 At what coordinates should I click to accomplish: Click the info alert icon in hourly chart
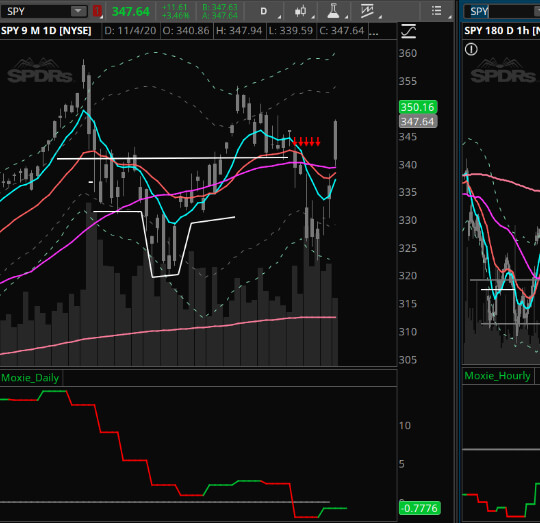pos(471,49)
